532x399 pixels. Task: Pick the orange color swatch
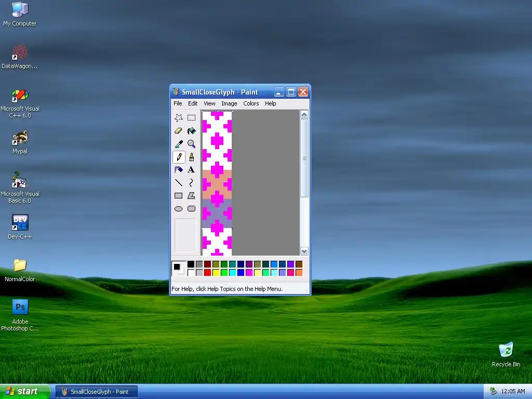299,272
